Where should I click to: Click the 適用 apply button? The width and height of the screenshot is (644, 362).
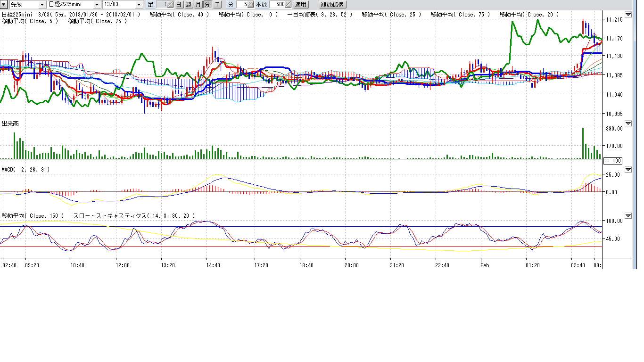click(300, 4)
